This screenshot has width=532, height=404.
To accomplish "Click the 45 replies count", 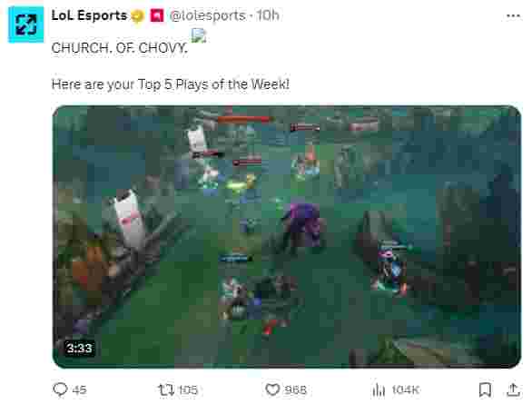I will (x=79, y=389).
